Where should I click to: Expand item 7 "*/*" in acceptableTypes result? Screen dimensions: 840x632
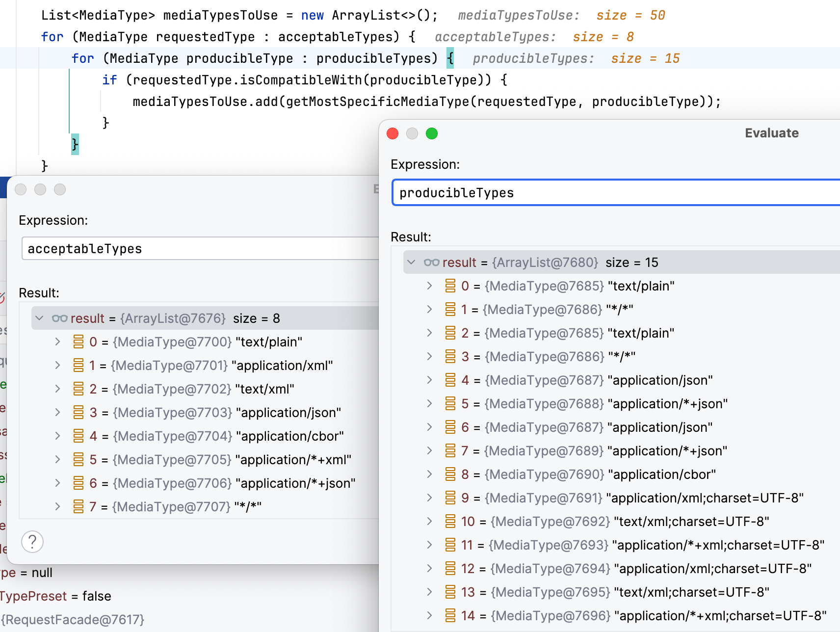tap(57, 507)
